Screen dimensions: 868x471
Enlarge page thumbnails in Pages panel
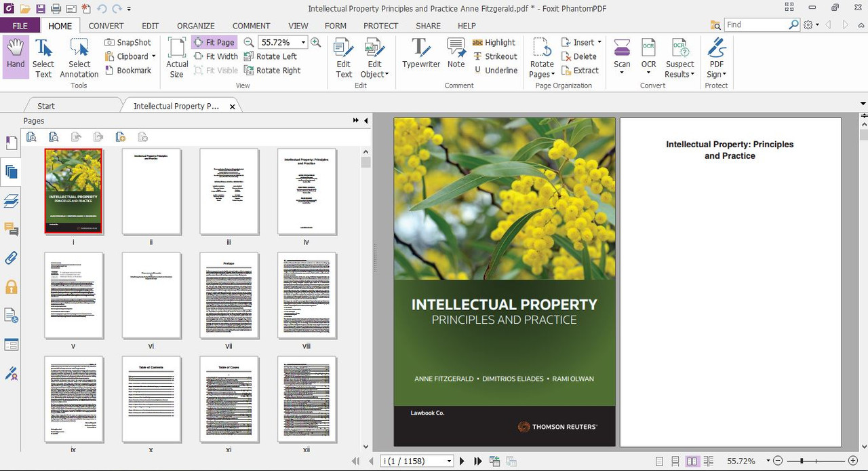pos(31,136)
